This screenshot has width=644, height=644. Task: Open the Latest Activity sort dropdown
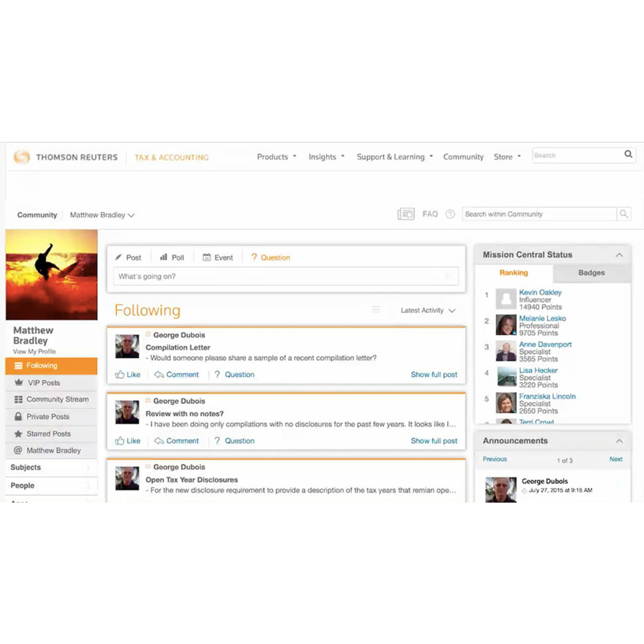click(427, 310)
